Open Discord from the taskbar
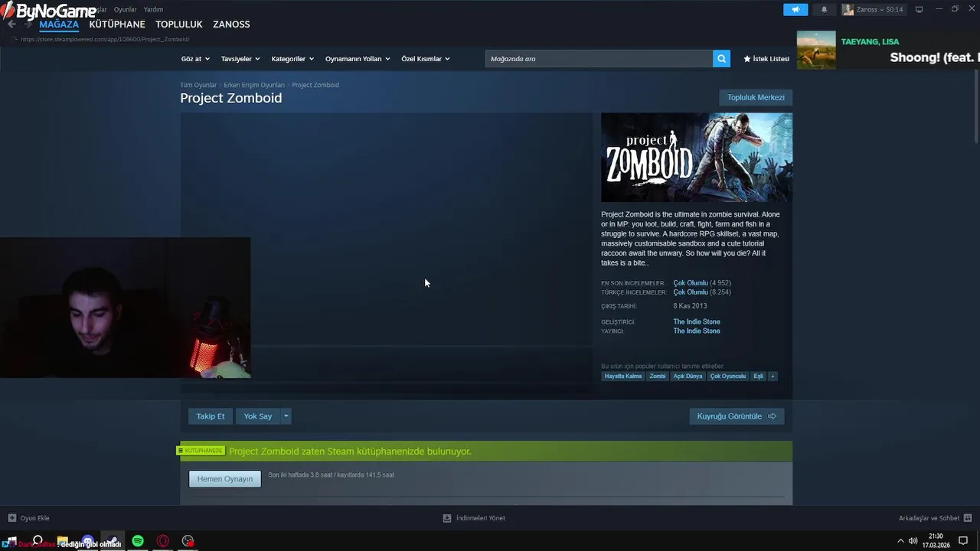The width and height of the screenshot is (980, 551). (x=88, y=541)
